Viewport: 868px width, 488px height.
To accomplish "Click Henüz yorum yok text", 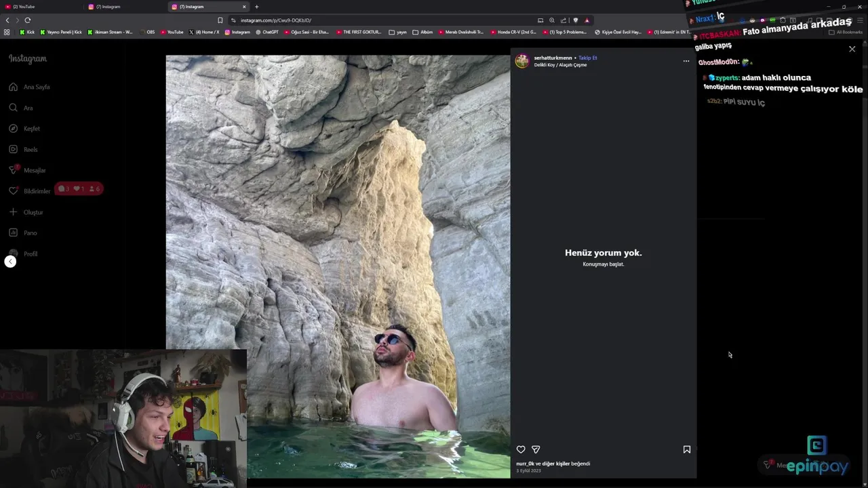I will (x=604, y=253).
